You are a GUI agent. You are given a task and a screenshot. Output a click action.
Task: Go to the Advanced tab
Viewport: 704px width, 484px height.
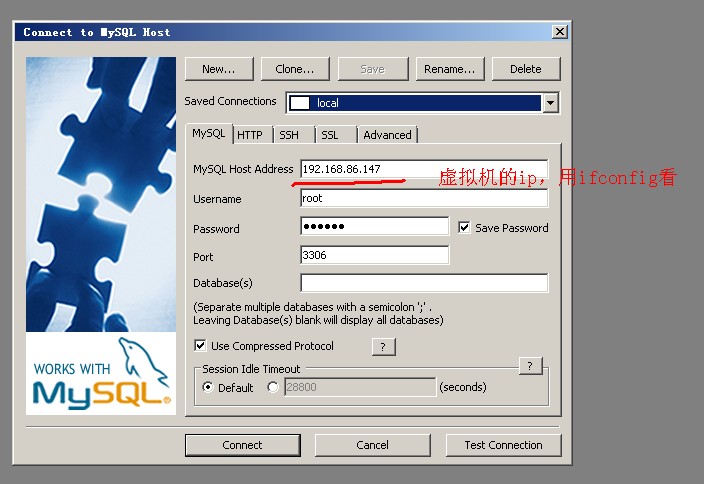[x=387, y=135]
